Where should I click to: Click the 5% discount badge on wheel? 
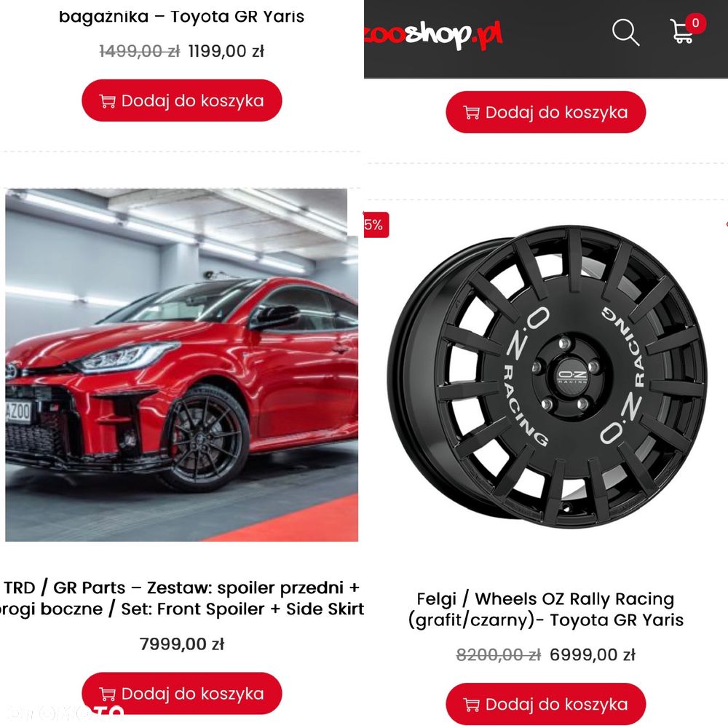[x=376, y=225]
